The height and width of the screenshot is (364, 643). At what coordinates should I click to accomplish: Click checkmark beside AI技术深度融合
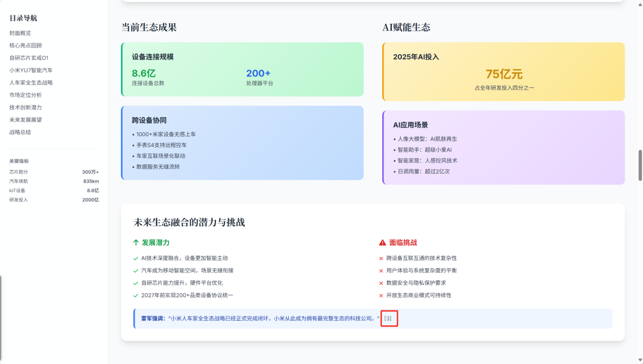(x=136, y=258)
